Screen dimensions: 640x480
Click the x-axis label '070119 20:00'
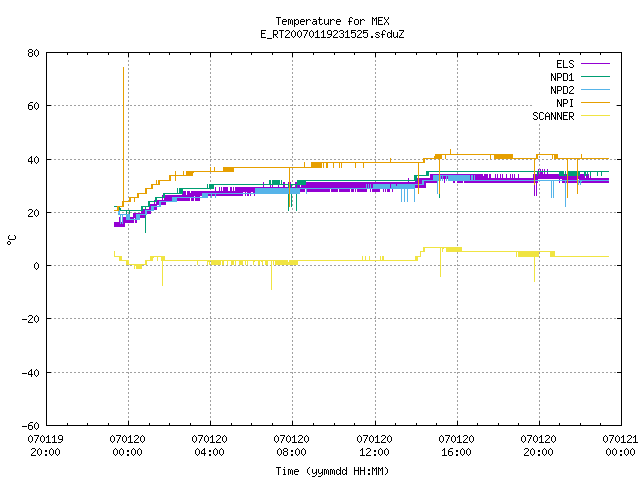tap(45, 446)
